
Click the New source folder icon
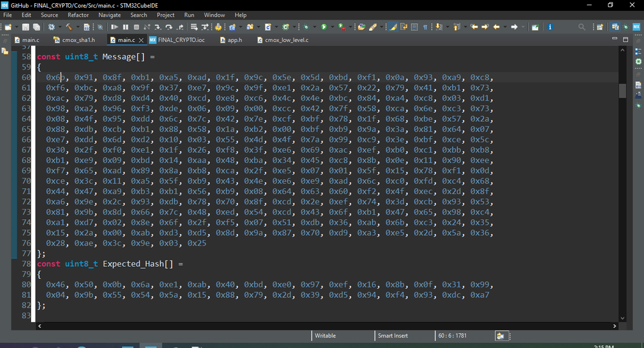click(249, 26)
